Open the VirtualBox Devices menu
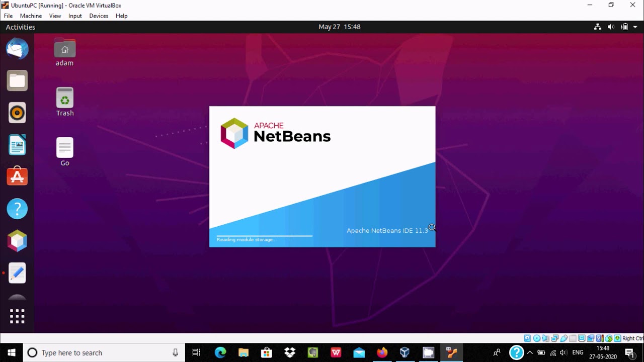 pyautogui.click(x=99, y=16)
